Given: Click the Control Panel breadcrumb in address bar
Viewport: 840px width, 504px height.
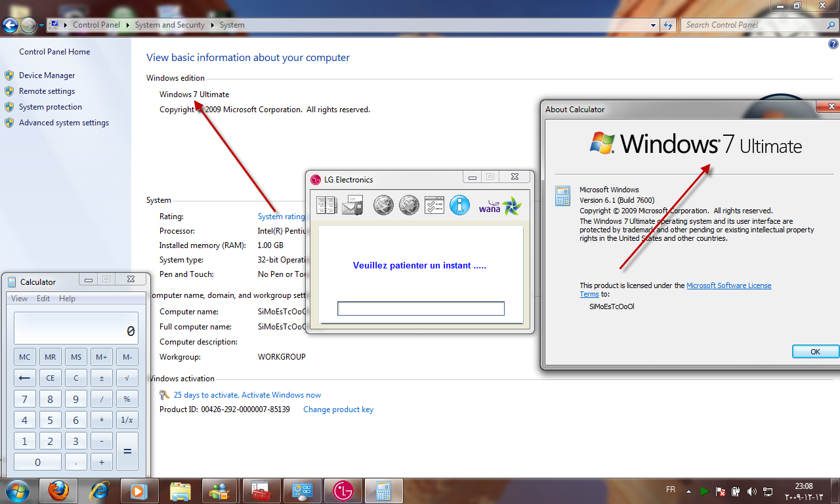Looking at the screenshot, I should click(x=96, y=25).
